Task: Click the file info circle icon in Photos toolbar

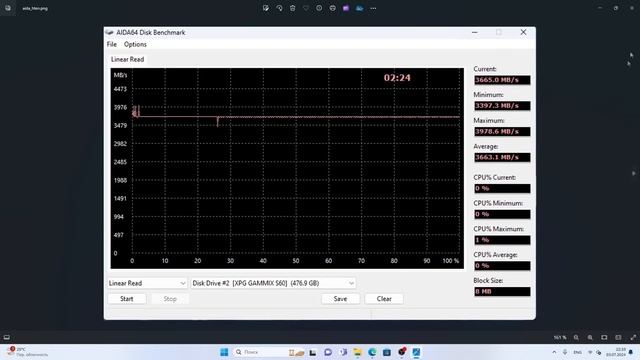Action: (319, 8)
